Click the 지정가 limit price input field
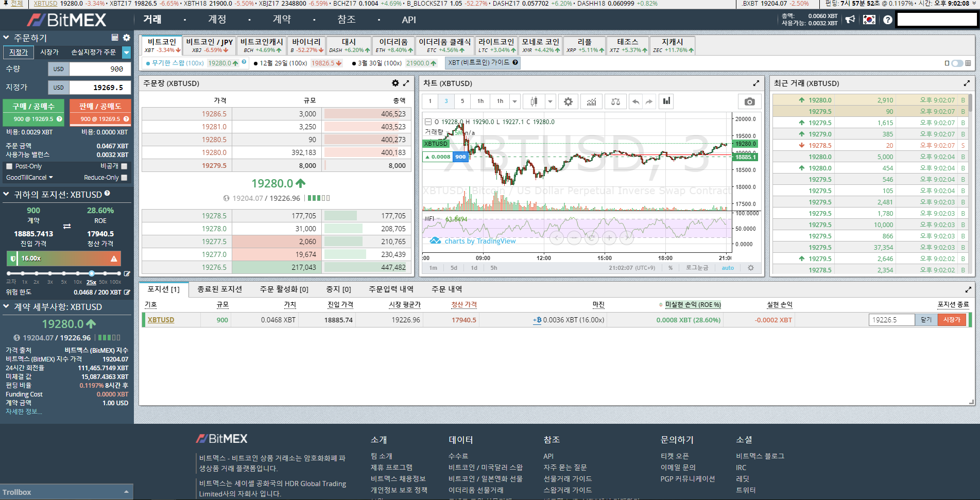This screenshot has height=500, width=980. coord(100,88)
